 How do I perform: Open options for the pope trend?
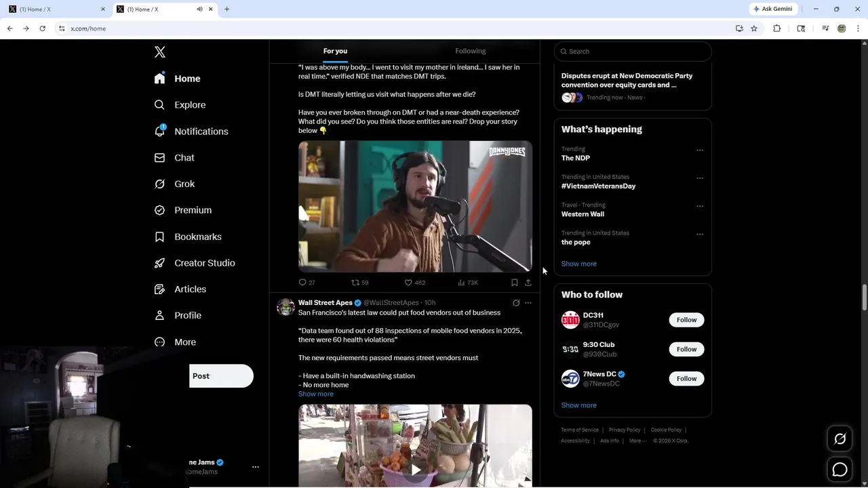700,235
